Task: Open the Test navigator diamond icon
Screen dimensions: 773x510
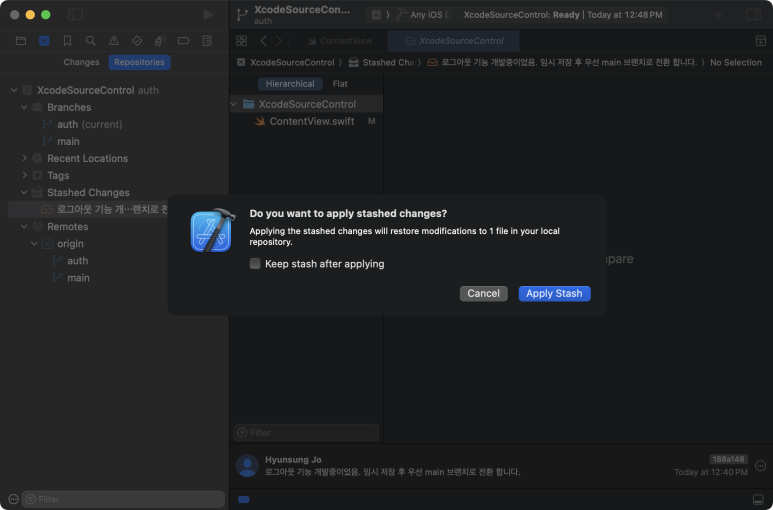Action: click(x=137, y=40)
